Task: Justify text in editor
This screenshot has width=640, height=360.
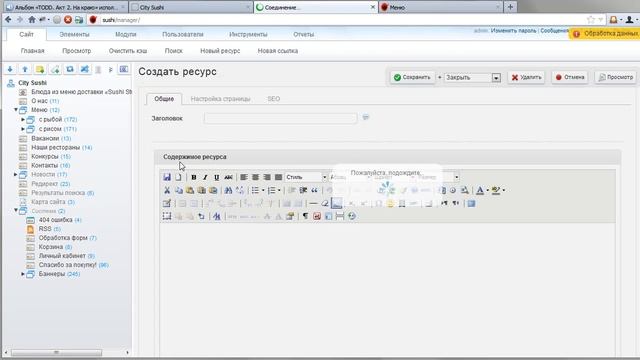Action: [278, 177]
